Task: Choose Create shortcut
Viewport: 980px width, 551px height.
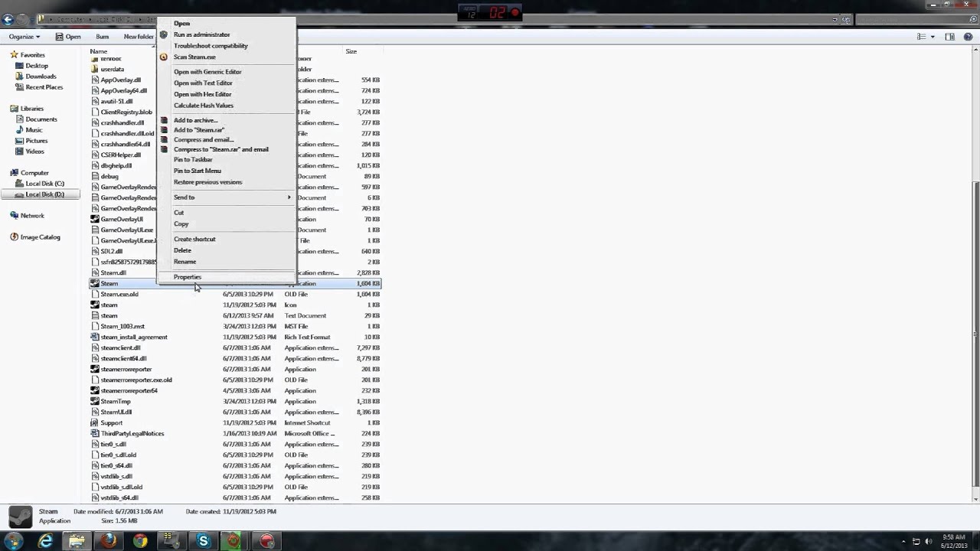Action: pyautogui.click(x=194, y=240)
